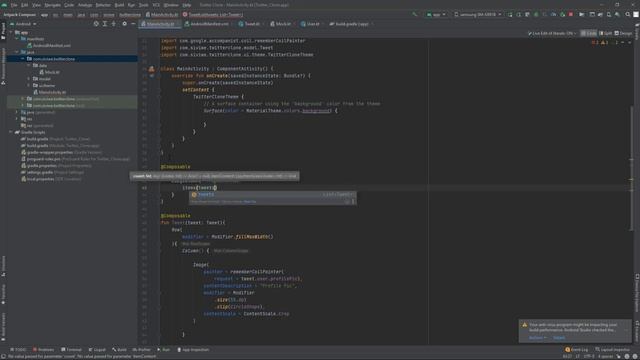
Task: Open the TODO tool window
Action: (18, 350)
